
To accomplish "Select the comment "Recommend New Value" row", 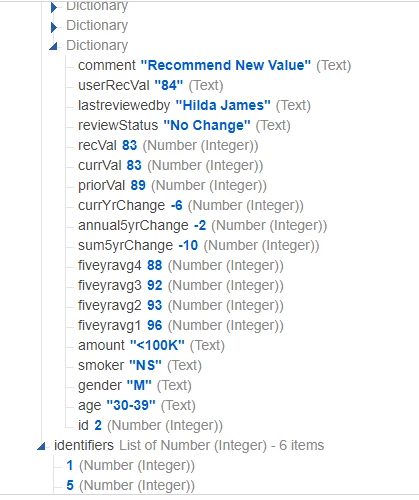I will click(x=214, y=65).
